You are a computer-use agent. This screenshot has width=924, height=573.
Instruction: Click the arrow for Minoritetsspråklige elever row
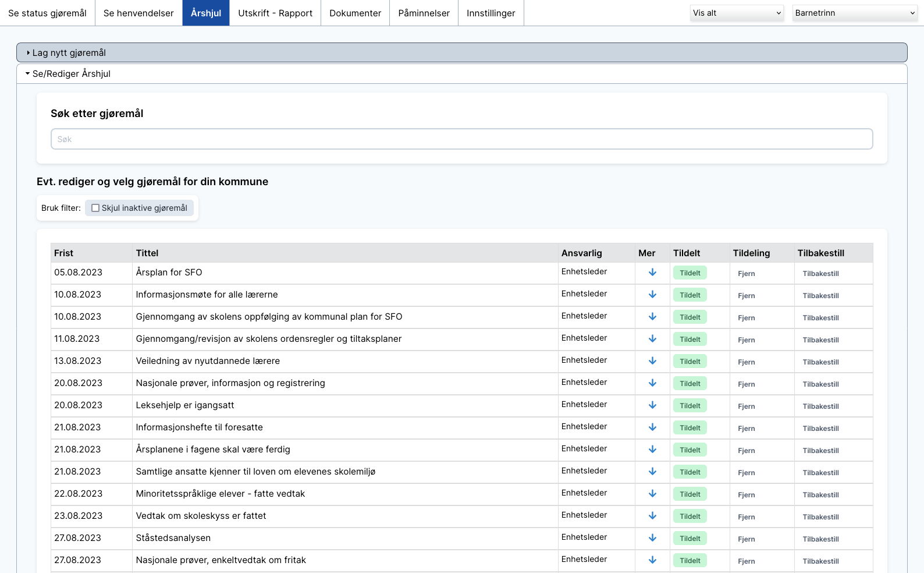pyautogui.click(x=652, y=494)
